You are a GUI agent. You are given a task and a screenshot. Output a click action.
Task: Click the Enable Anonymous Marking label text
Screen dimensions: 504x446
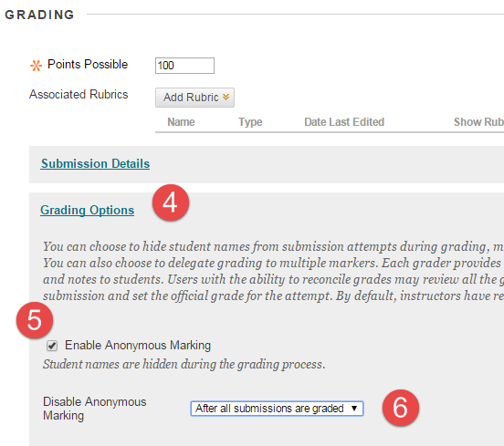(x=138, y=345)
